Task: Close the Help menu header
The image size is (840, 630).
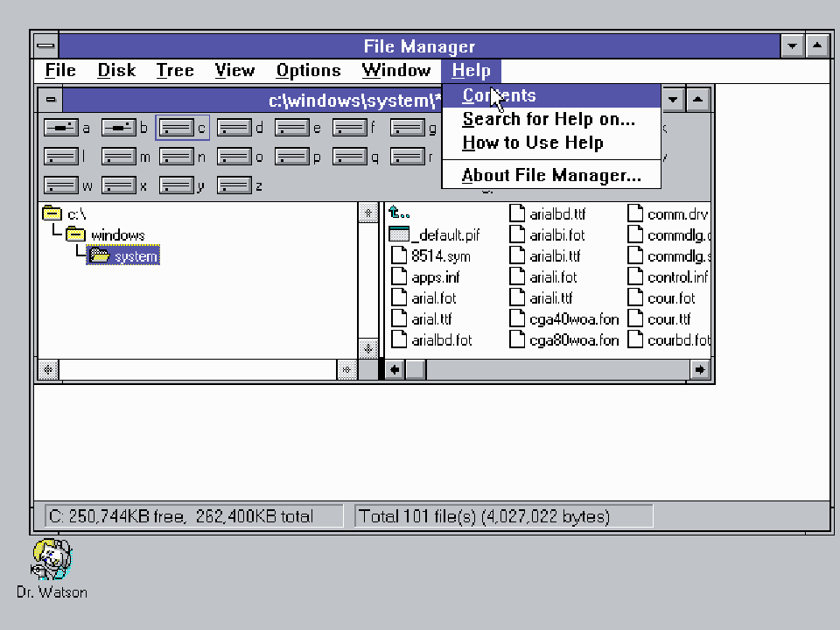Action: [471, 70]
